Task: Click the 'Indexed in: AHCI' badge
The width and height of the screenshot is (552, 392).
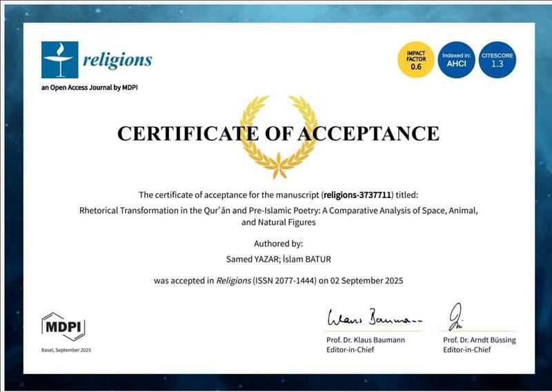Action: click(456, 59)
